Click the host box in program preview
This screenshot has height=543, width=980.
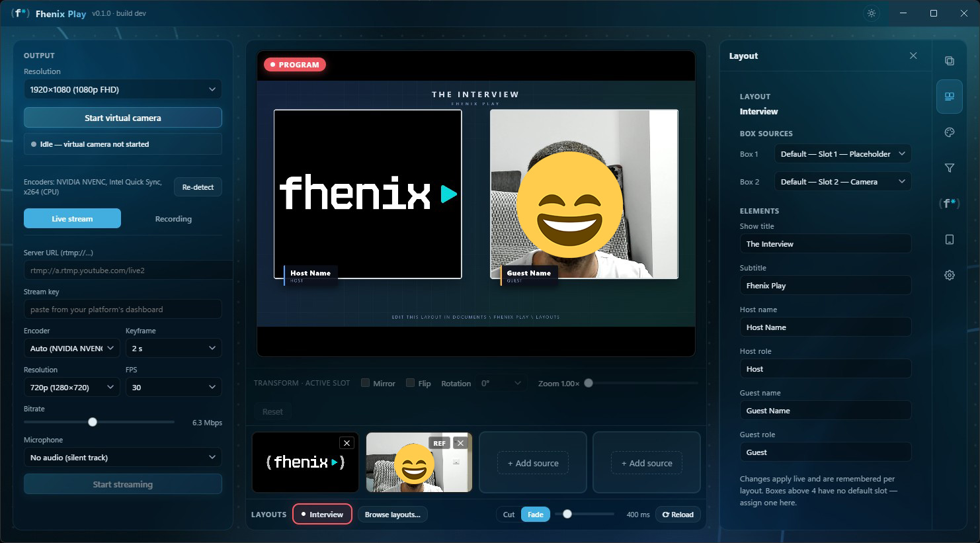tap(368, 194)
